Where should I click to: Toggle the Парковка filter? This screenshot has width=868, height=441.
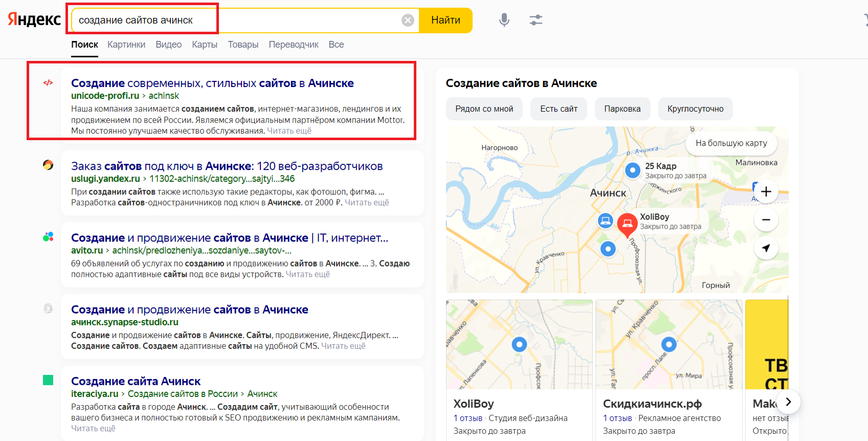[x=622, y=109]
